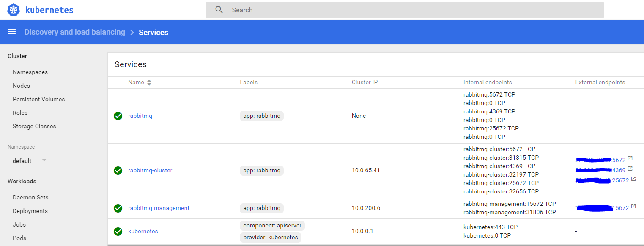Open the hamburger navigation menu

(x=12, y=32)
